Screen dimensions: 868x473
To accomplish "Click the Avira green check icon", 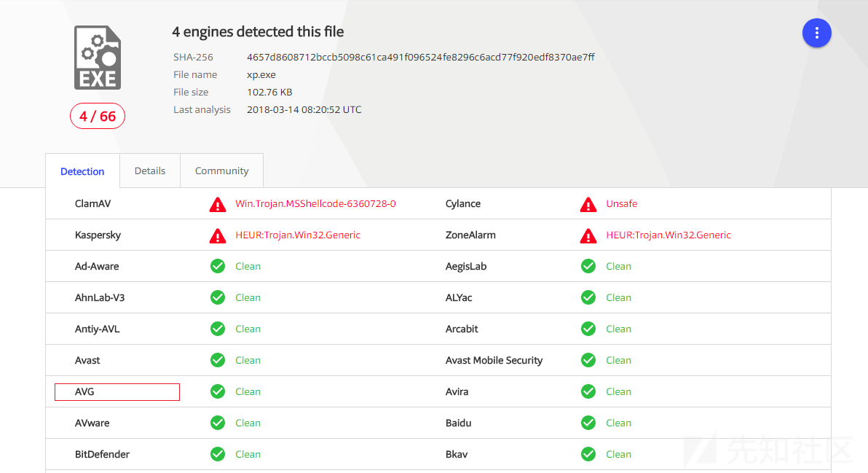I will pos(588,391).
